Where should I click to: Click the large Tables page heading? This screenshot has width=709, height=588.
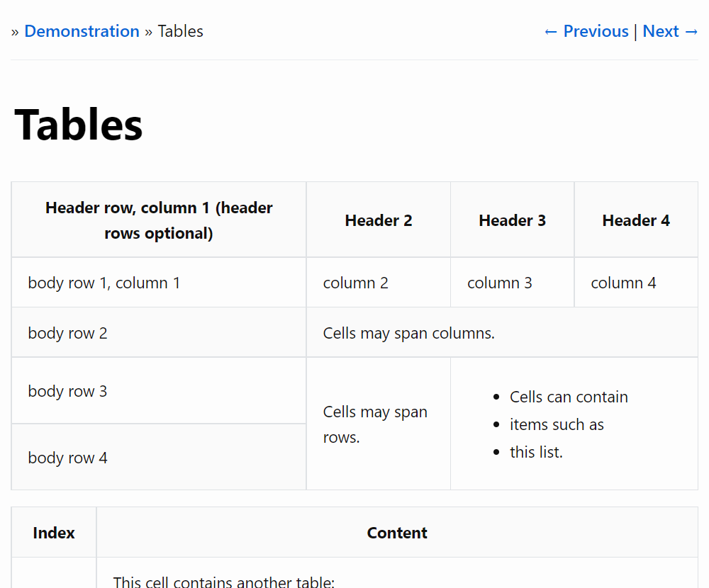click(x=79, y=124)
